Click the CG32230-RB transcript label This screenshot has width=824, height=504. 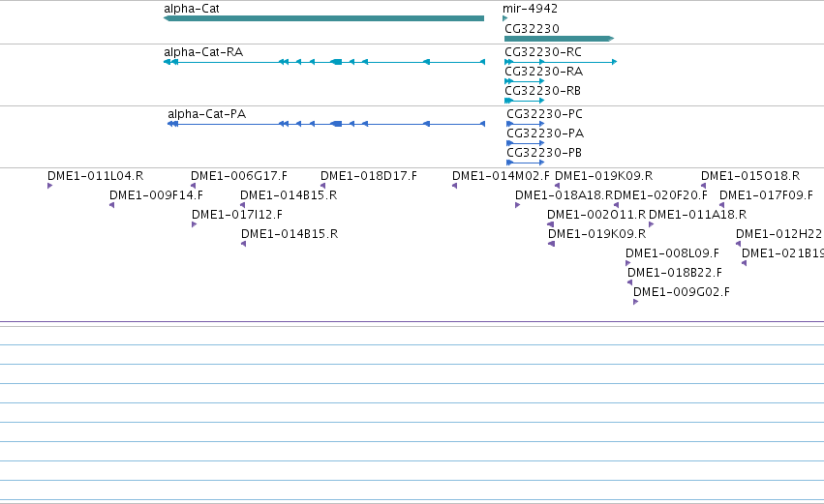tap(542, 91)
